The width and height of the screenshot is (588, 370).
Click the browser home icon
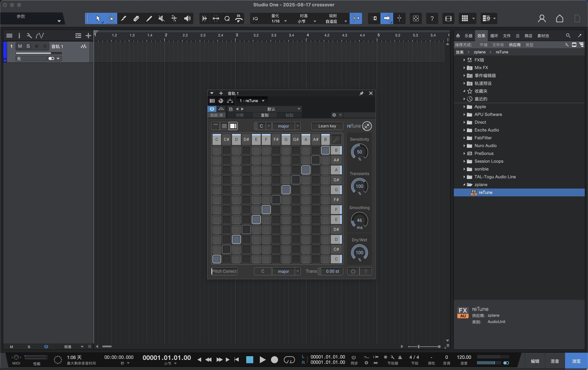pyautogui.click(x=458, y=36)
